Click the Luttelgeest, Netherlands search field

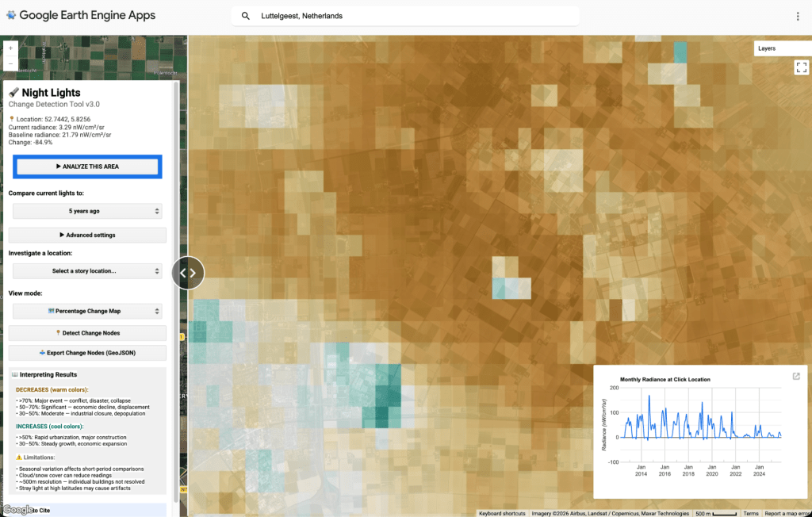tap(405, 16)
